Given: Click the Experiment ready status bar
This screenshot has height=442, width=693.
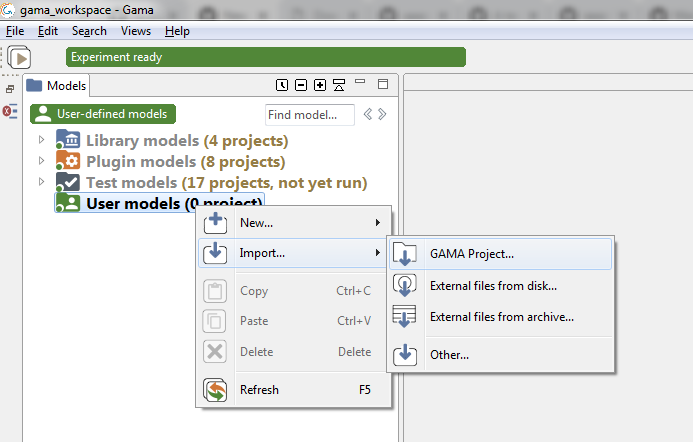Looking at the screenshot, I should pos(266,57).
